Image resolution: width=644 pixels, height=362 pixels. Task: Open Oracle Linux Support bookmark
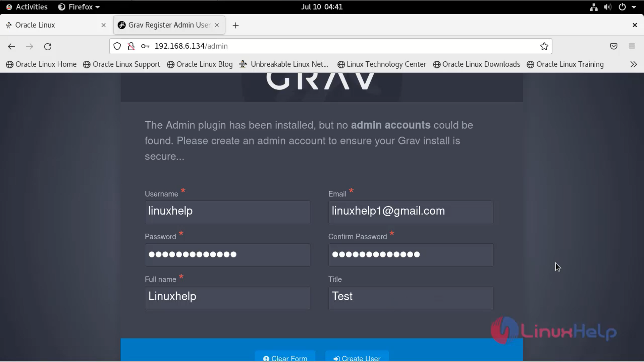tap(121, 64)
